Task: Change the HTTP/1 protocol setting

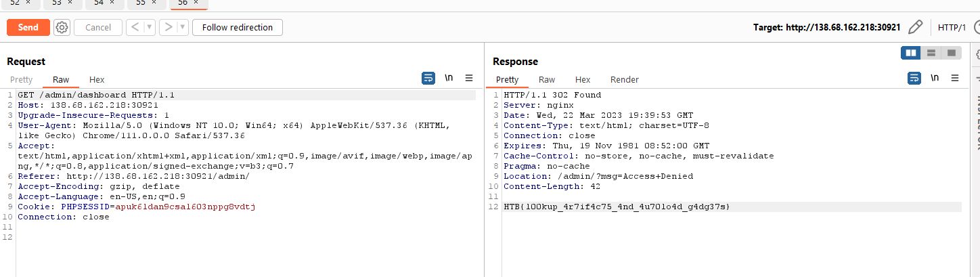Action: (952, 27)
